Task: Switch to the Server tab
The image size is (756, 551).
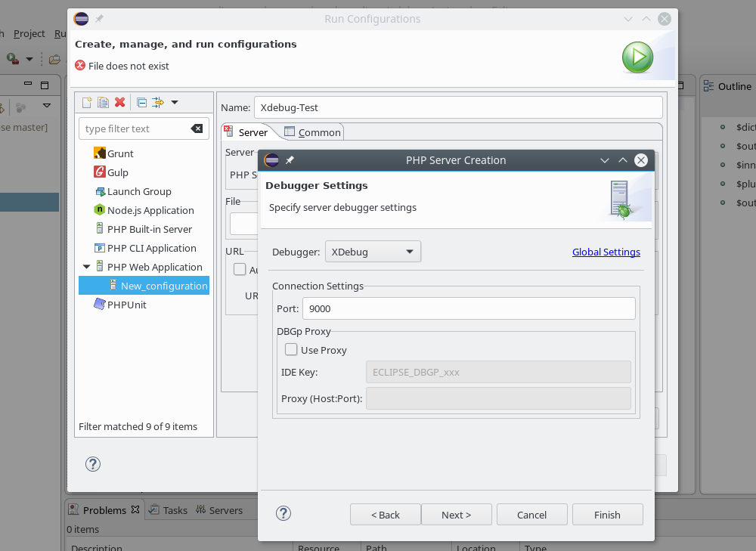Action: click(247, 132)
